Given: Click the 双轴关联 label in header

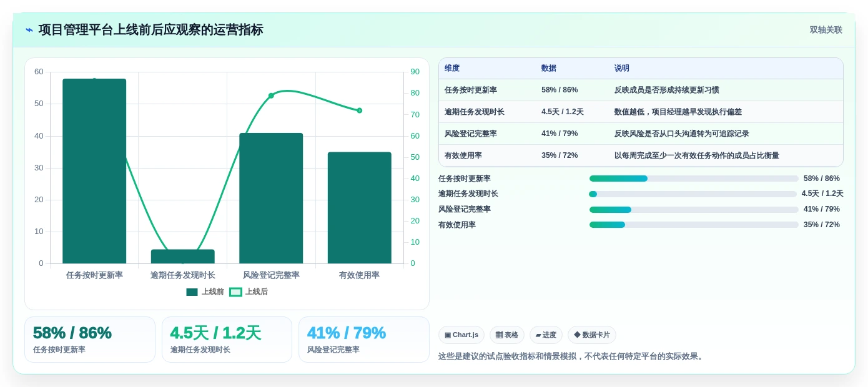Looking at the screenshot, I should click(826, 30).
